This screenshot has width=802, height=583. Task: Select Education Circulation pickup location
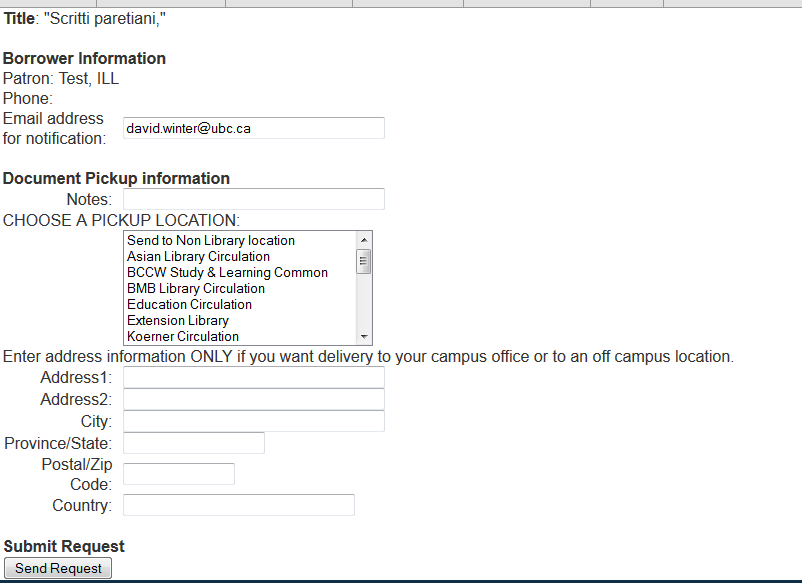(x=189, y=305)
